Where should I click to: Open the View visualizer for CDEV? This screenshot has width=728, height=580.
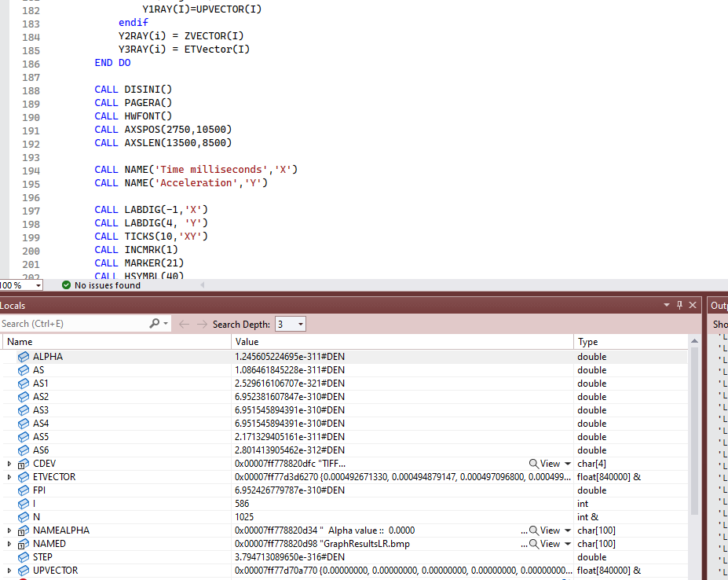pyautogui.click(x=545, y=464)
